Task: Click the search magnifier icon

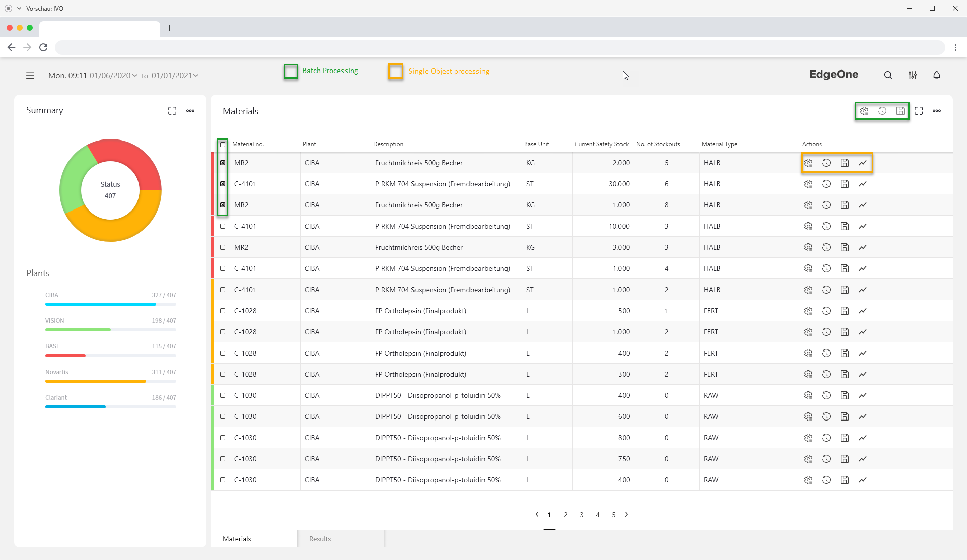Action: pyautogui.click(x=888, y=75)
